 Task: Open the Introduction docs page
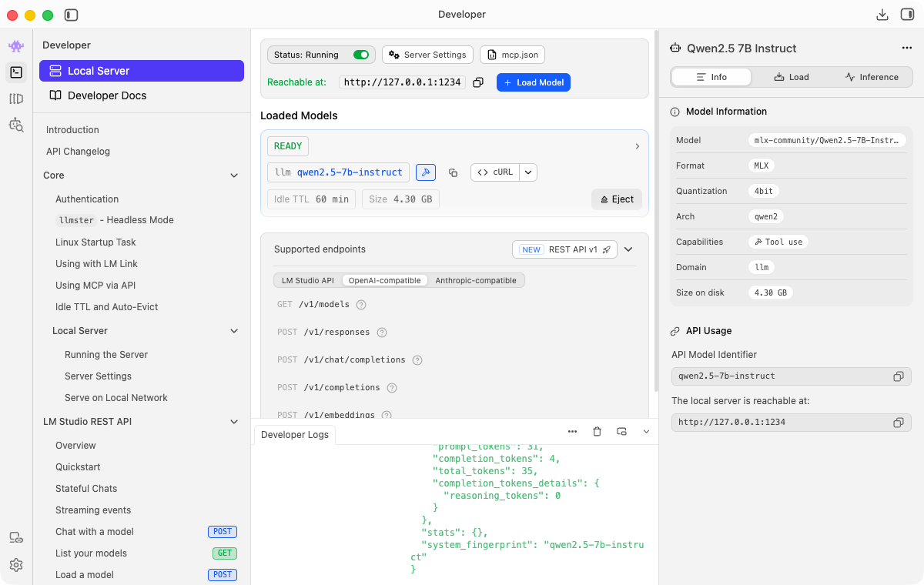tap(72, 130)
